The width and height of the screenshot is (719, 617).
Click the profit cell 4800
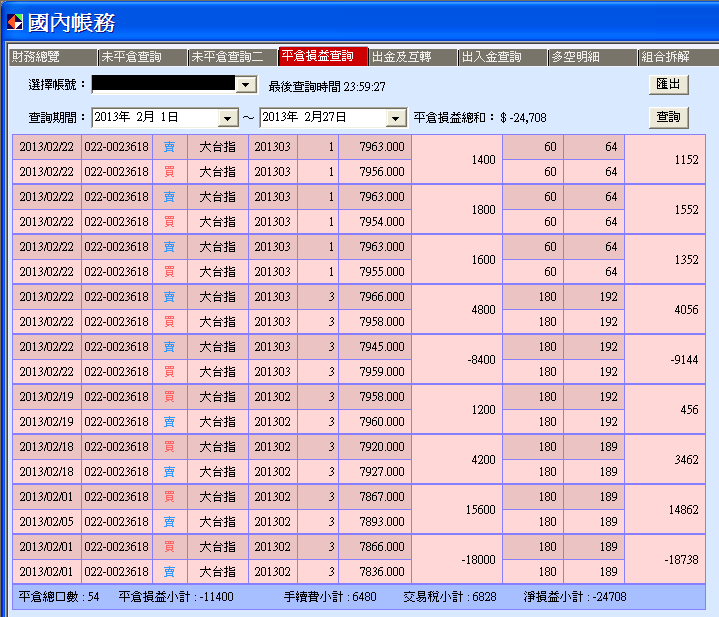(457, 309)
